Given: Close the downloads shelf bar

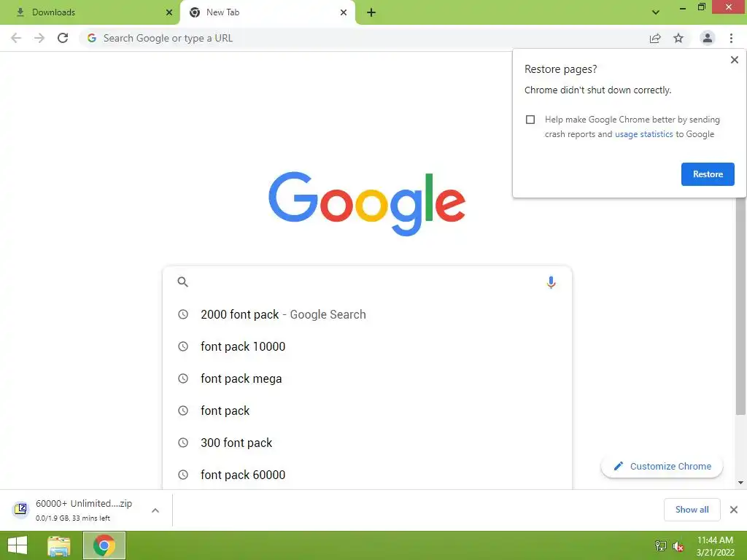Looking at the screenshot, I should (x=734, y=510).
